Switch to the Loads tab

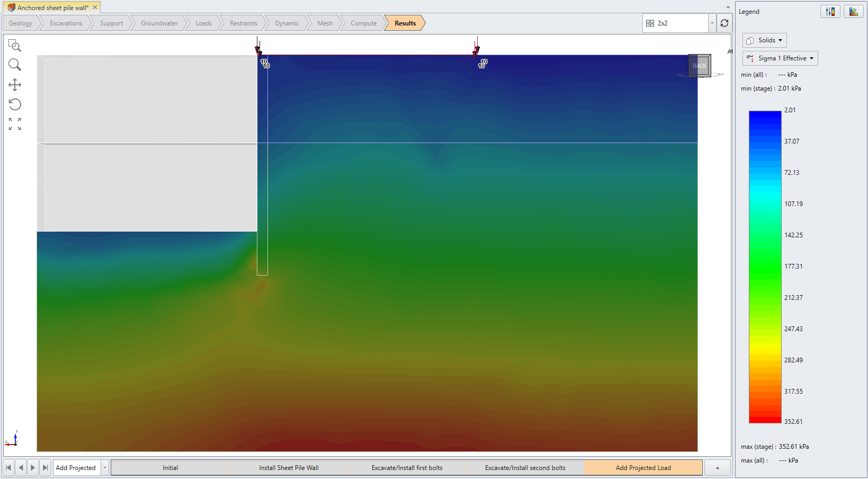203,23
